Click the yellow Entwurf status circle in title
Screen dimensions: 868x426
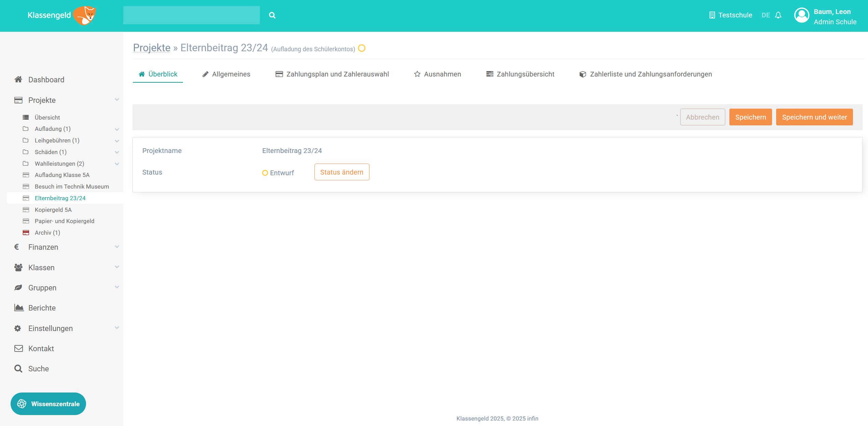pos(362,49)
